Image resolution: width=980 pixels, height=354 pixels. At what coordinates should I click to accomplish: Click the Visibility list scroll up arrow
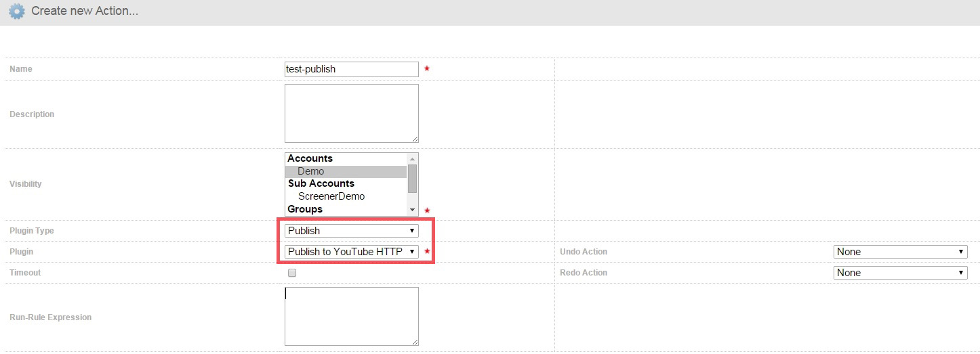click(x=412, y=158)
